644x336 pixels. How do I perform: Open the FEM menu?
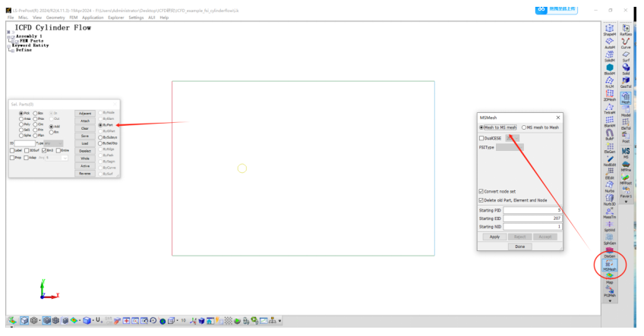[x=74, y=17]
